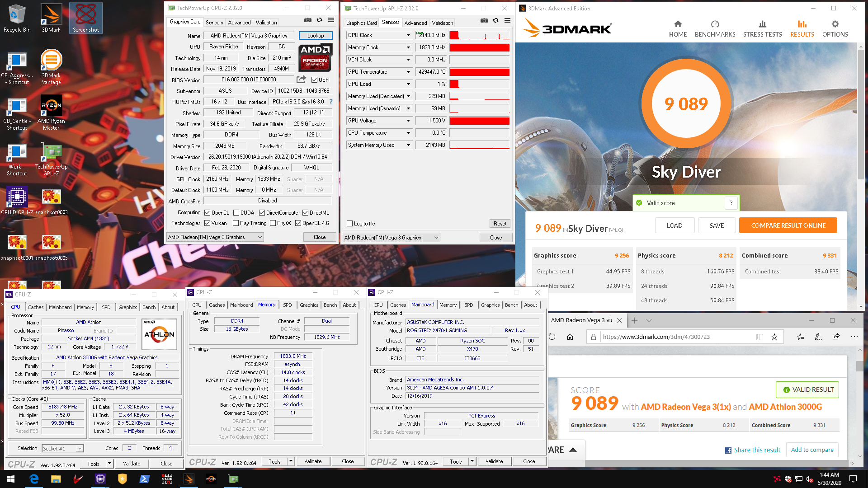
Task: Click the browser URL address field
Action: pyautogui.click(x=678, y=337)
